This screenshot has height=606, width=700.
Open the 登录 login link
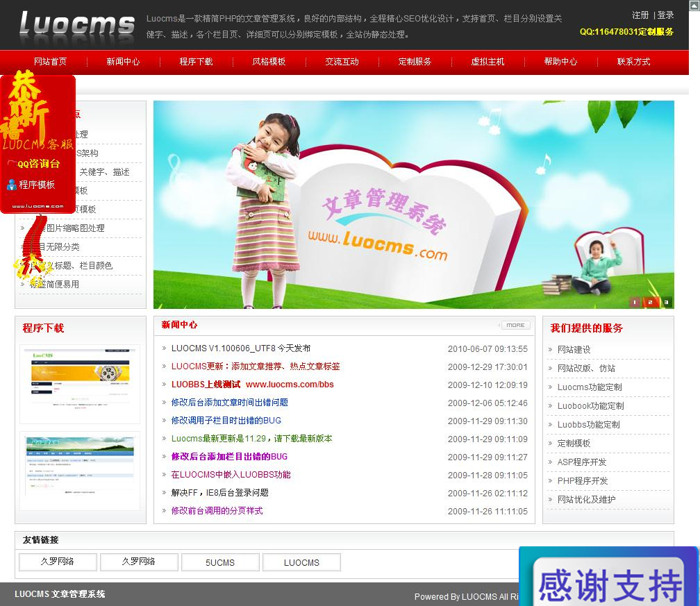[665, 15]
